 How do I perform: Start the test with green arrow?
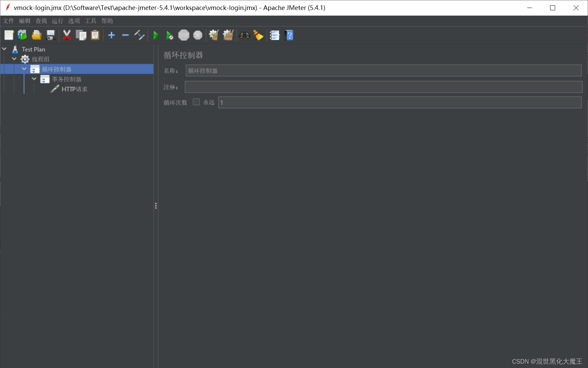click(156, 35)
